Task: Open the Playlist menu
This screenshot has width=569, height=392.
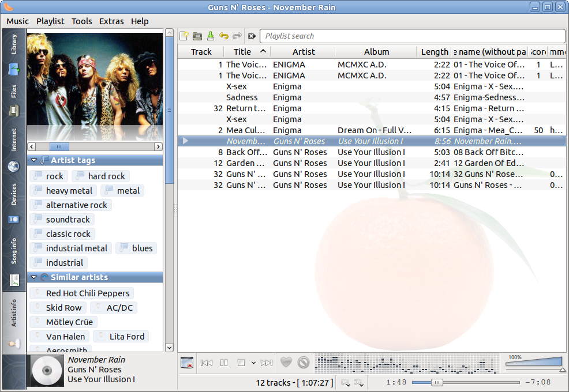Action: [50, 21]
